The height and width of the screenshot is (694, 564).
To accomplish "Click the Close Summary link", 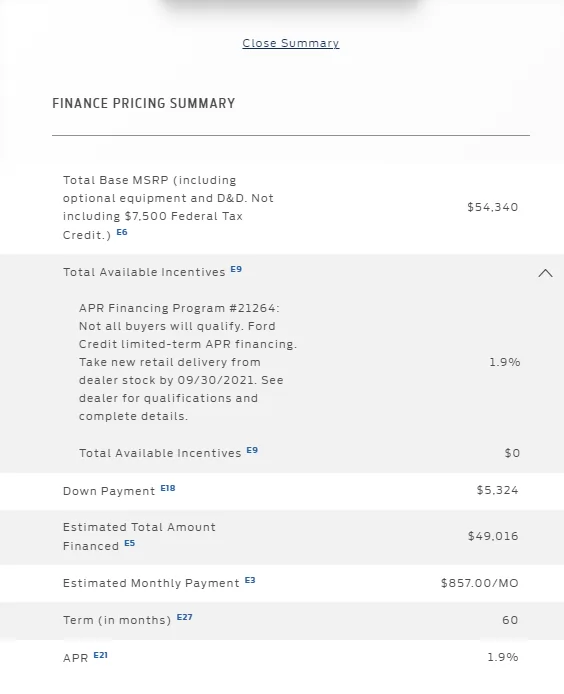I will 290,43.
